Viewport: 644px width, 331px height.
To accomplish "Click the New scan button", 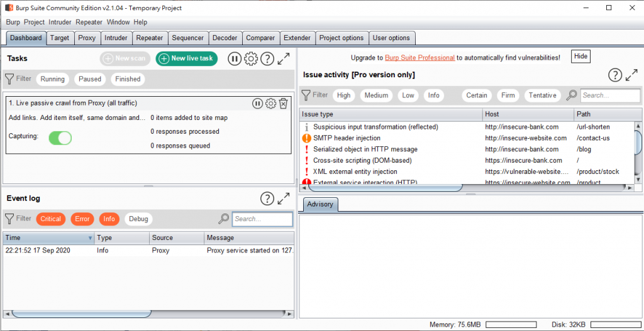I will pos(125,58).
